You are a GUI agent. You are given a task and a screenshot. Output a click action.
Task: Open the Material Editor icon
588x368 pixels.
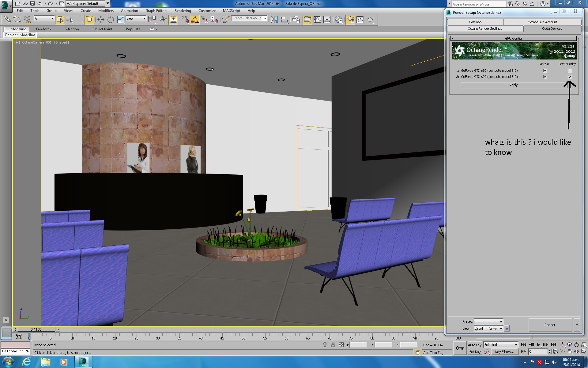339,20
